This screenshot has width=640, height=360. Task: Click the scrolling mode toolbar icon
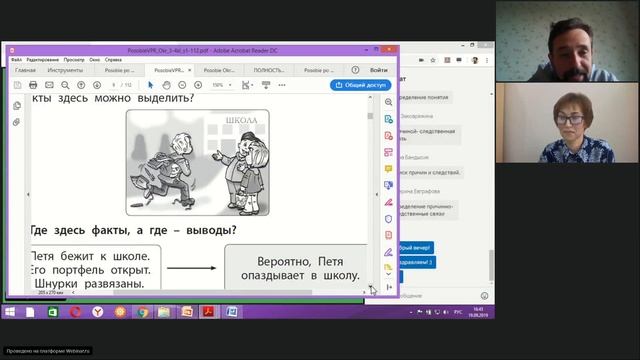(266, 85)
